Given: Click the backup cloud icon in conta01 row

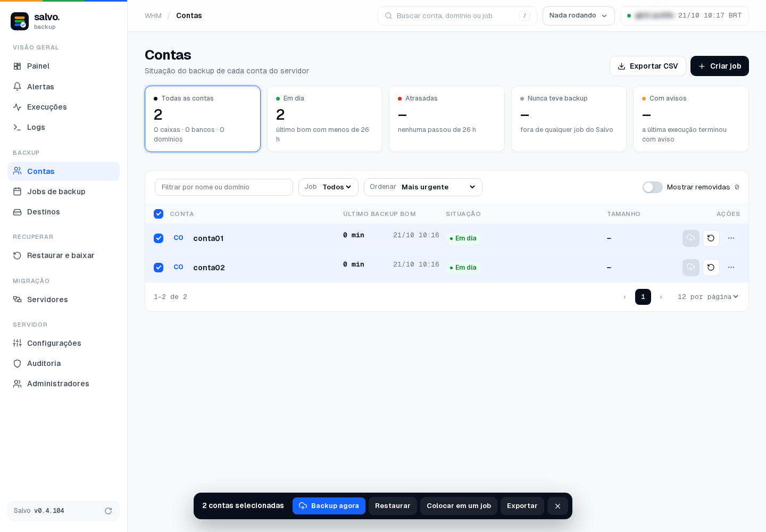Looking at the screenshot, I should coord(691,238).
